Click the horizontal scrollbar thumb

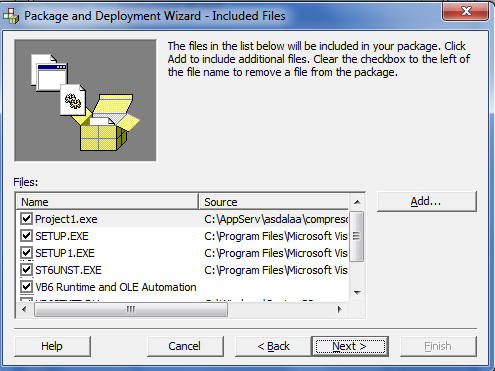coord(131,310)
